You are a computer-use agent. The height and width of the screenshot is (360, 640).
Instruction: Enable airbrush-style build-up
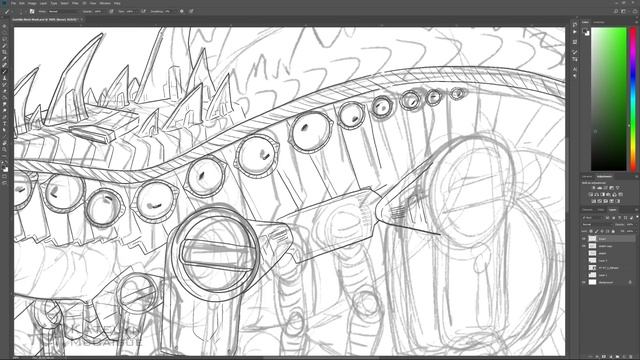pos(143,11)
